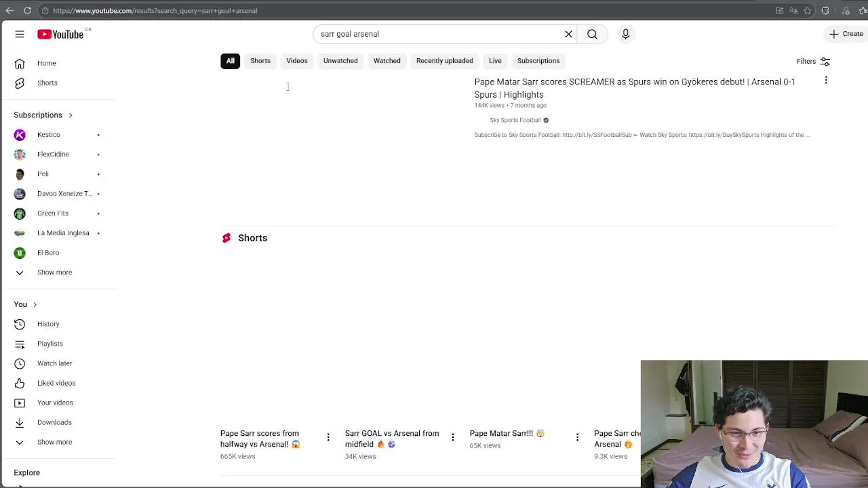
Task: Click the webcam overlay video
Action: [754, 424]
